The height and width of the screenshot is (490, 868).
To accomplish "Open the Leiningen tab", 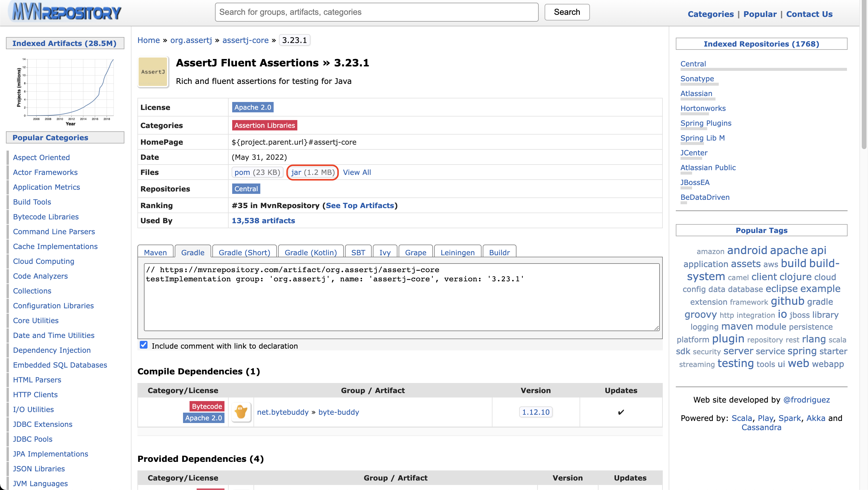I will click(x=457, y=252).
